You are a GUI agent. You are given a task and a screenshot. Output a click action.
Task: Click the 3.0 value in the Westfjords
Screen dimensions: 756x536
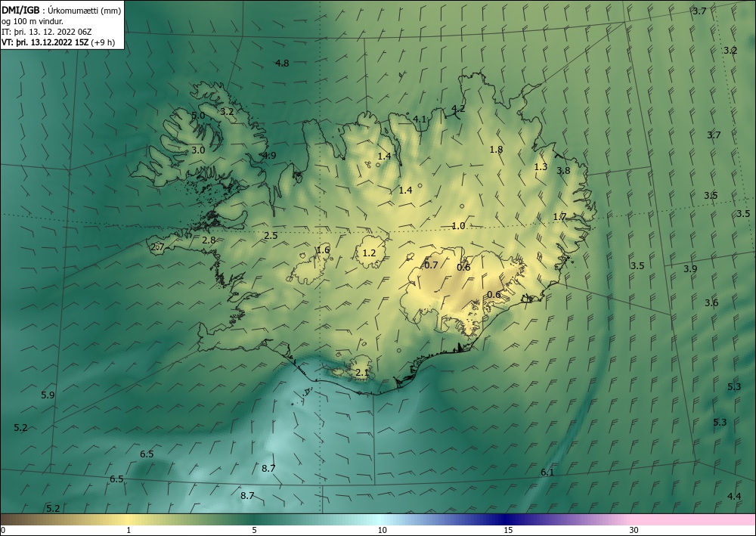[198, 150]
